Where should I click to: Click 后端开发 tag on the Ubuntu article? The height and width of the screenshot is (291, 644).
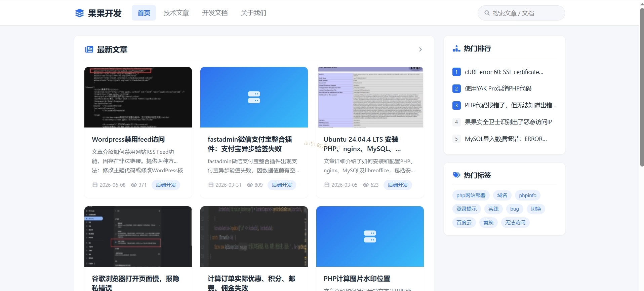398,185
